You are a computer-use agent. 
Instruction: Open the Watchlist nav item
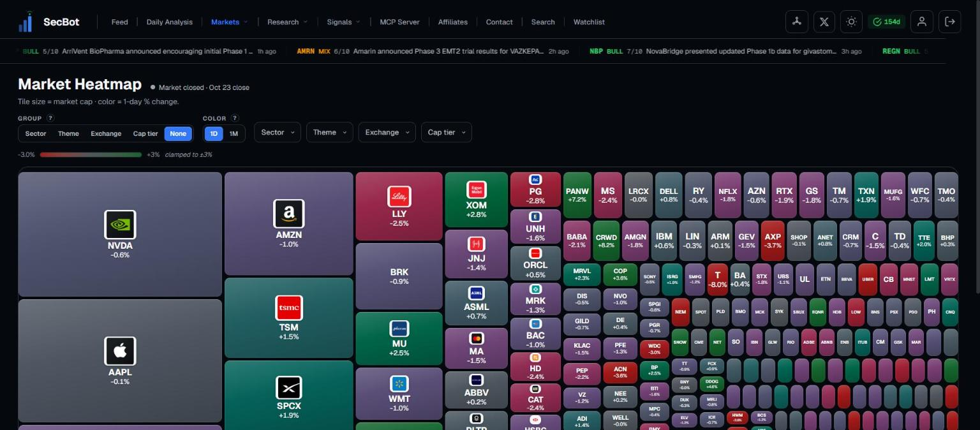click(589, 22)
